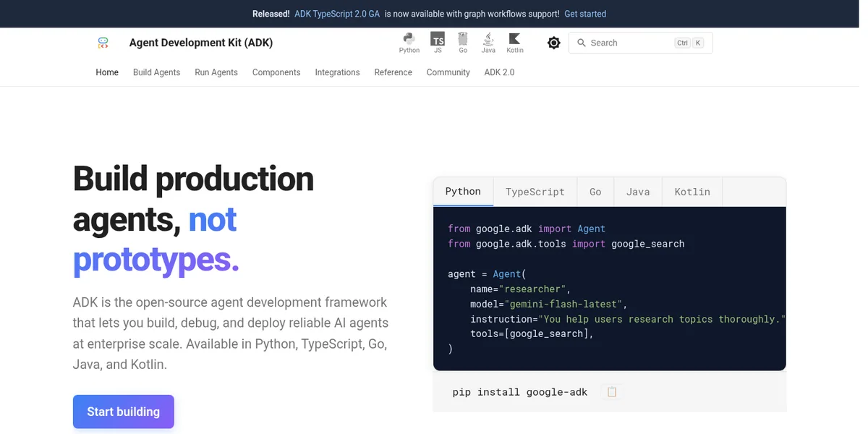Click the Agent Development Kit (ADK) title
The image size is (868, 434).
[201, 43]
